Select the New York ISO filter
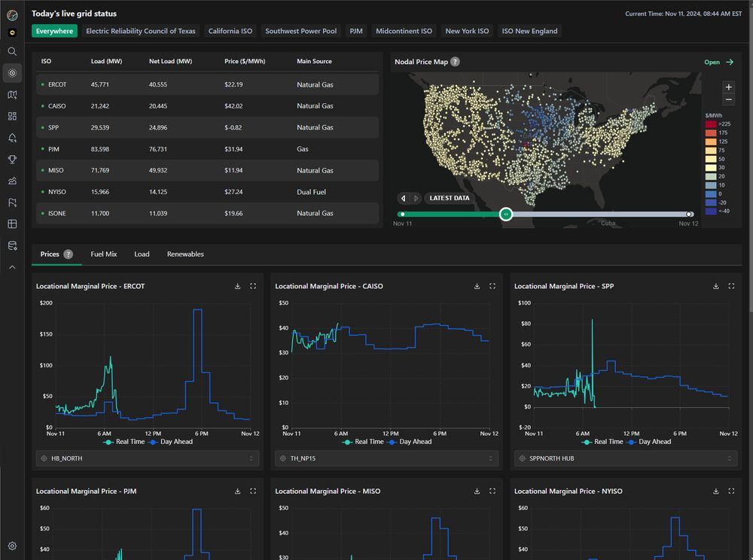The image size is (753, 560). [467, 31]
